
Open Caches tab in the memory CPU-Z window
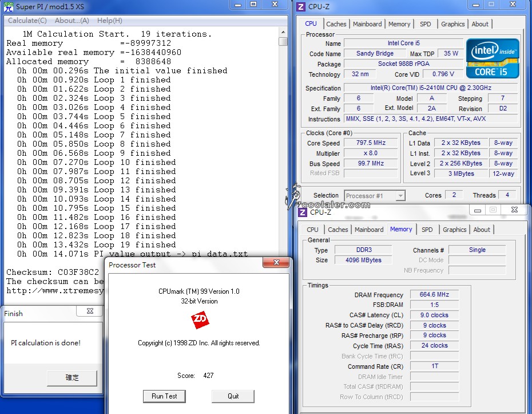pyautogui.click(x=338, y=230)
